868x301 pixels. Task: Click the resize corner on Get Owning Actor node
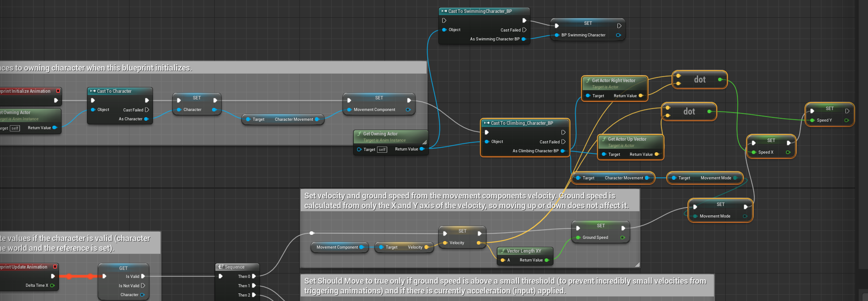point(424,142)
